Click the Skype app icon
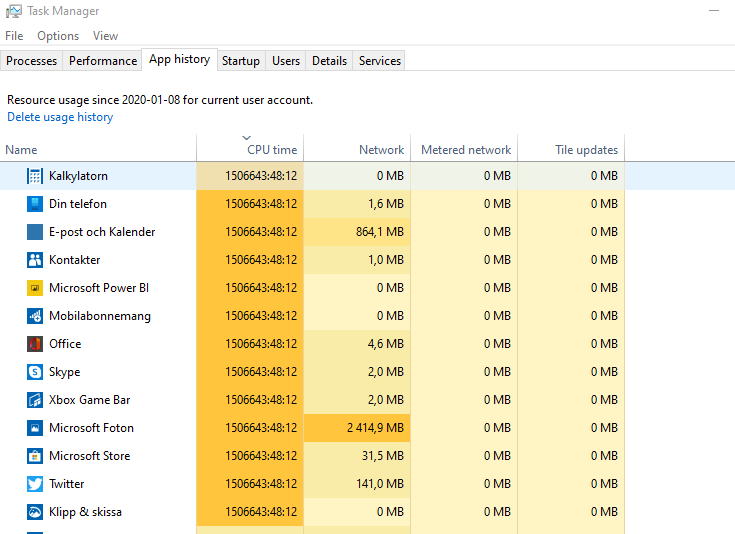Screen dimensions: 735x534 pos(35,372)
